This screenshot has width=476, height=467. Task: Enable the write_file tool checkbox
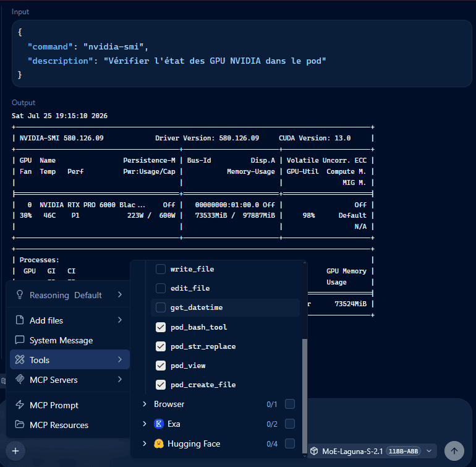(x=161, y=269)
